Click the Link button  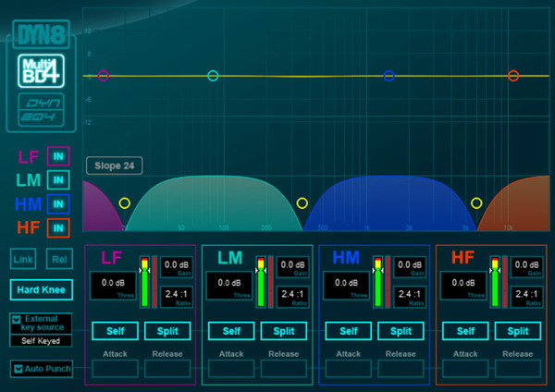point(22,259)
